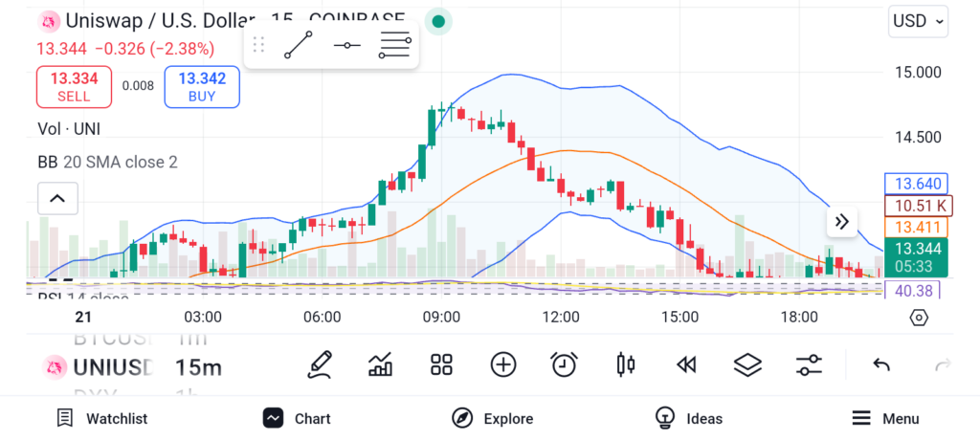Image resolution: width=980 pixels, height=441 pixels.
Task: Open the drawing pencil tool
Action: pyautogui.click(x=321, y=364)
